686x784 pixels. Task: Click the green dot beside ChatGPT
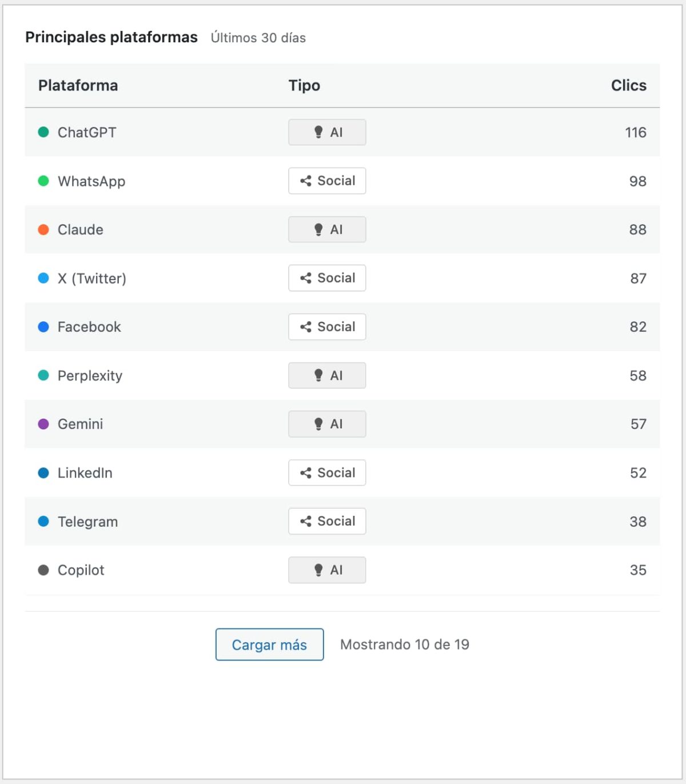[x=43, y=132]
